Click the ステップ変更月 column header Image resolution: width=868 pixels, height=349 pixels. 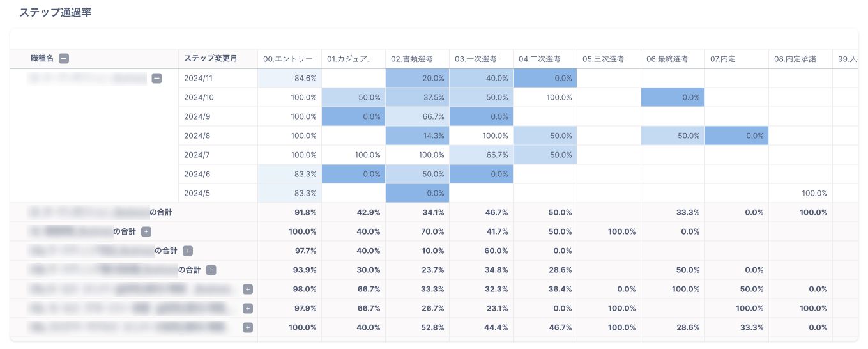[211, 59]
